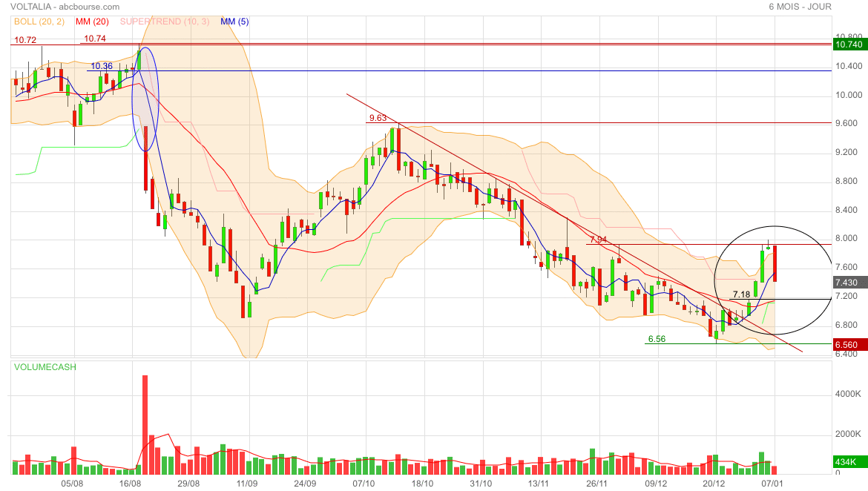Image resolution: width=868 pixels, height=491 pixels.
Task: Click the "20/12" date label
Action: (714, 484)
